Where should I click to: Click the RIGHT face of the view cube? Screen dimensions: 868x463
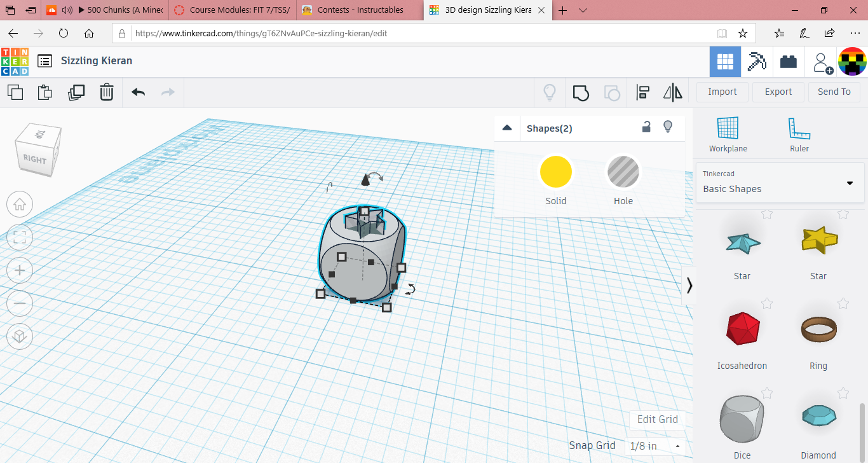point(35,159)
